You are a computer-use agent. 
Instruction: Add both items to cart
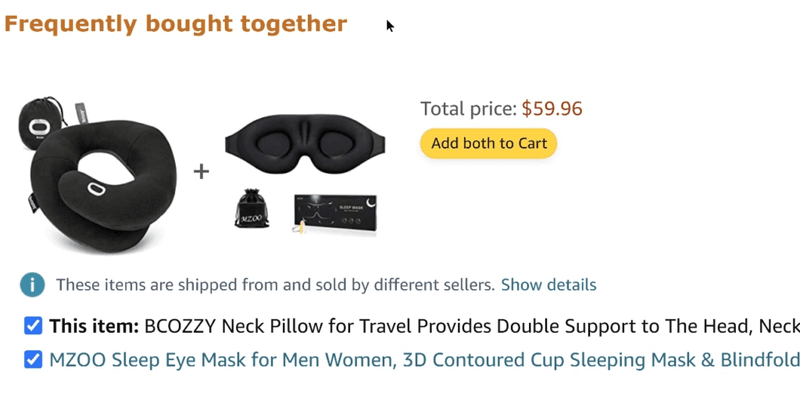488,143
